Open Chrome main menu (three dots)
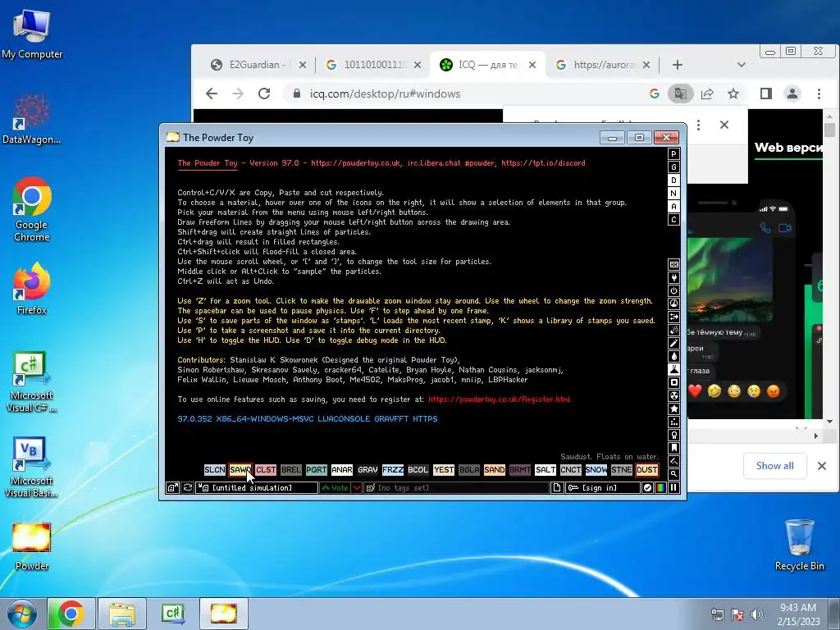 click(x=819, y=94)
